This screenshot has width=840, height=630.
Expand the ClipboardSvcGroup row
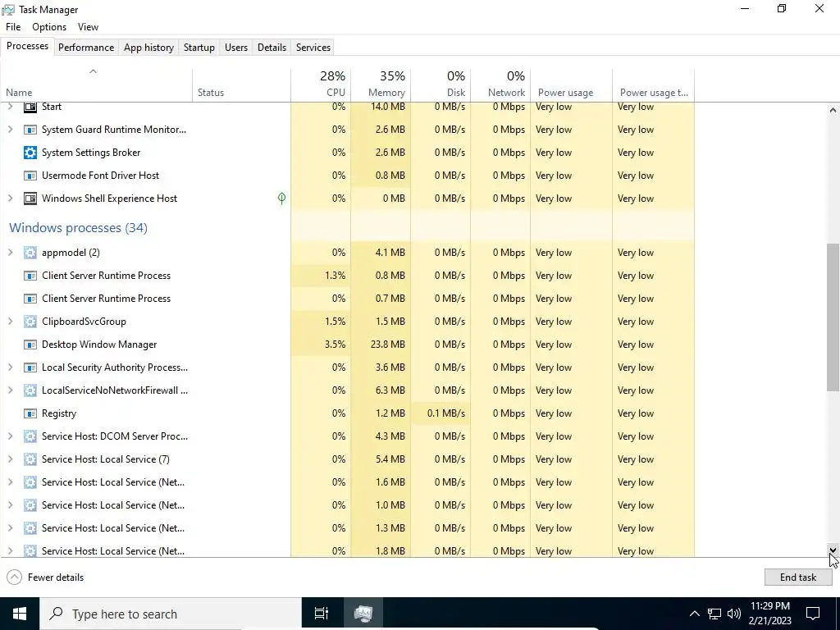coord(10,322)
